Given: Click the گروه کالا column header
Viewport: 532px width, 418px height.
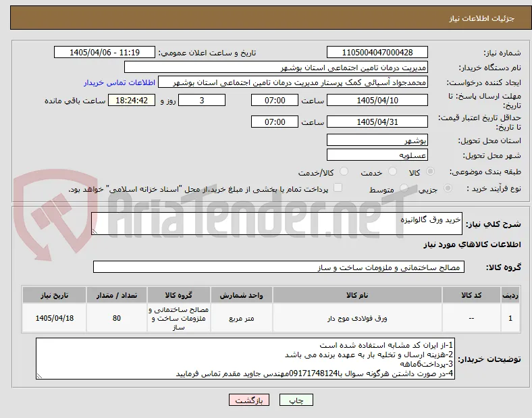Looking at the screenshot, I should (178, 295).
